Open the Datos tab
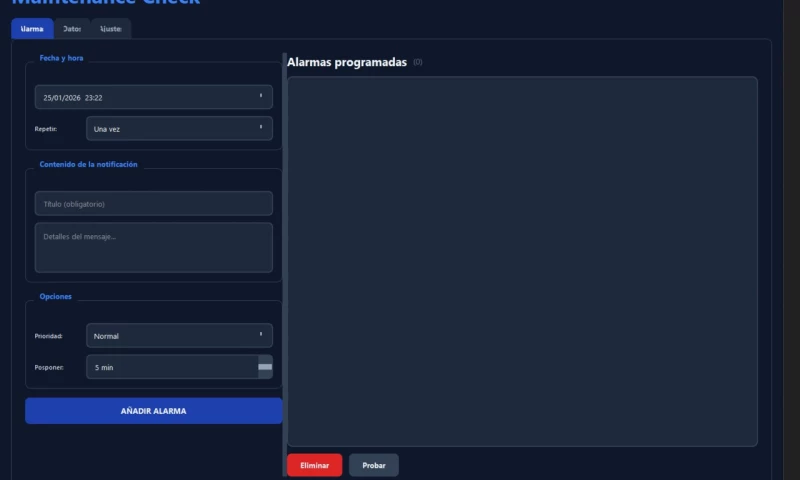 [72, 29]
